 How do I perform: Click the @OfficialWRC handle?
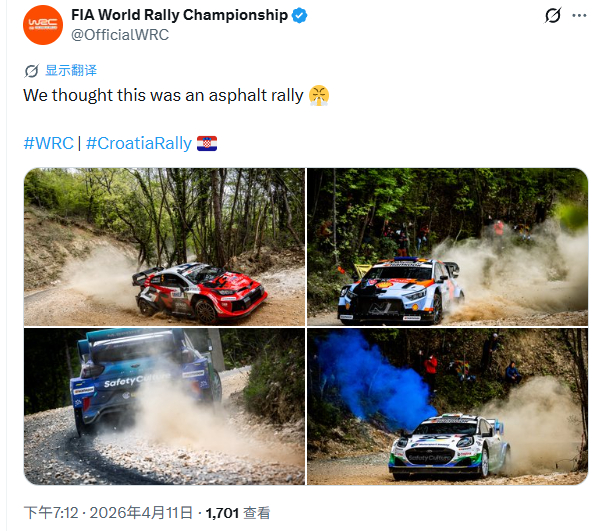coord(120,35)
